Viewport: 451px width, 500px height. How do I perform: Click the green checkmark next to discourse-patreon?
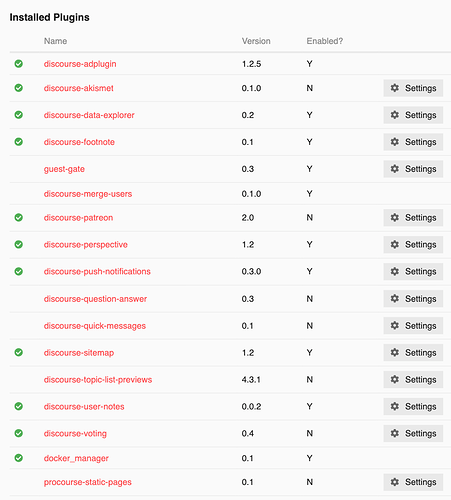coord(19,217)
